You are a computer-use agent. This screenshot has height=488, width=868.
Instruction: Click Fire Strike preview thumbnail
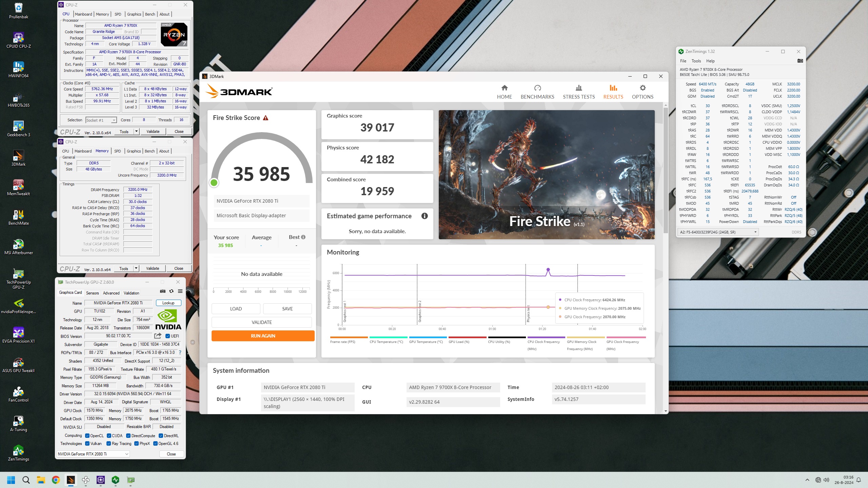(547, 175)
